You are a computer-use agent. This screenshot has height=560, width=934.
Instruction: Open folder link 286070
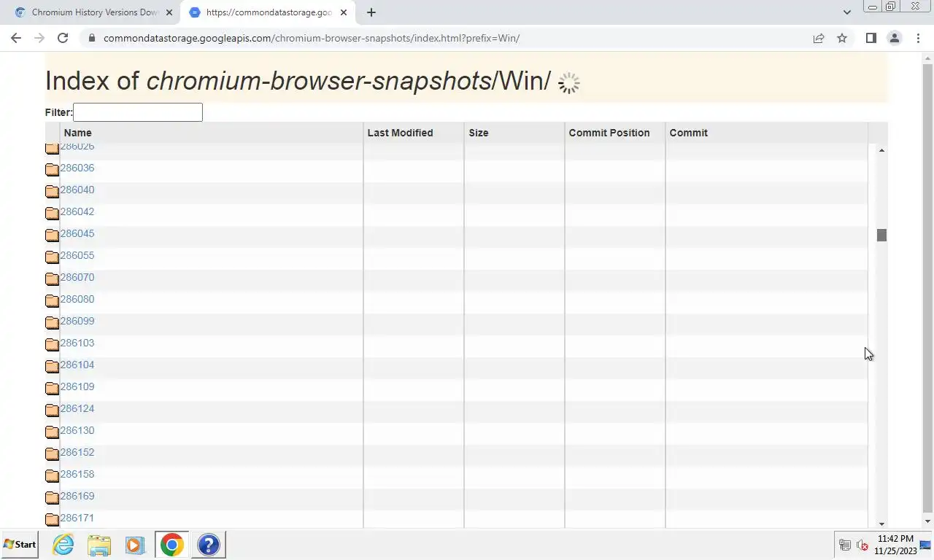(77, 277)
